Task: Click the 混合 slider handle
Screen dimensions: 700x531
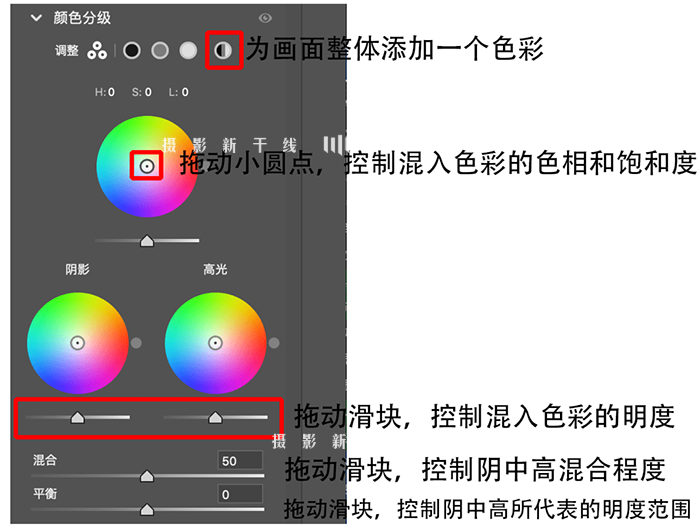Action: pos(147,476)
